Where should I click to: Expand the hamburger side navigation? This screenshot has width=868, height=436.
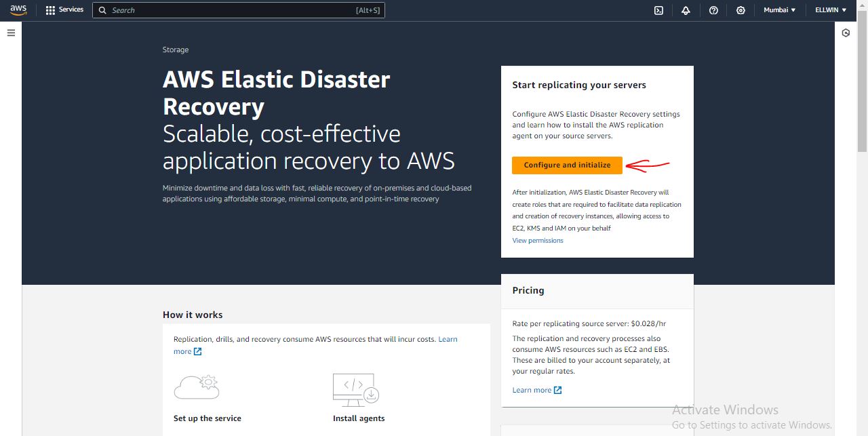pyautogui.click(x=11, y=33)
